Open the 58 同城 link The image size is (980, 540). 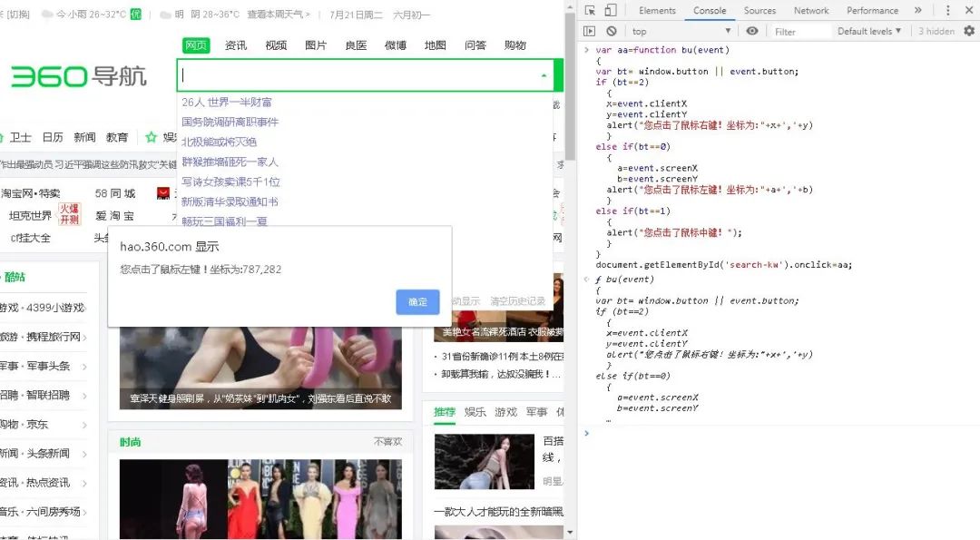(x=115, y=193)
